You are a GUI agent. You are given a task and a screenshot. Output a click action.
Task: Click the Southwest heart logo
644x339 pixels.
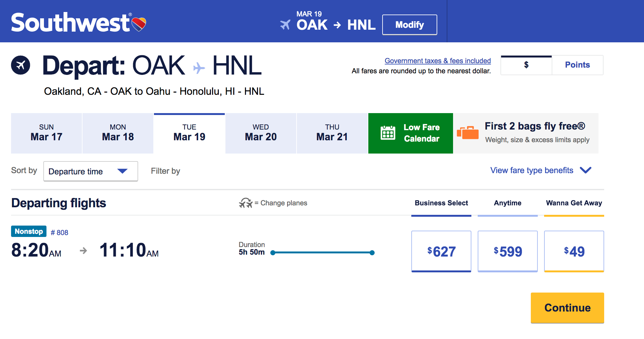139,24
